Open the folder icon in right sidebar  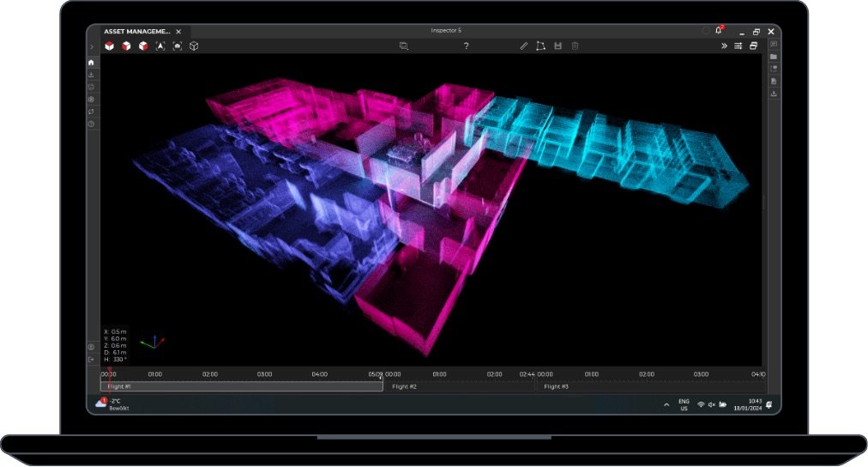coord(774,57)
